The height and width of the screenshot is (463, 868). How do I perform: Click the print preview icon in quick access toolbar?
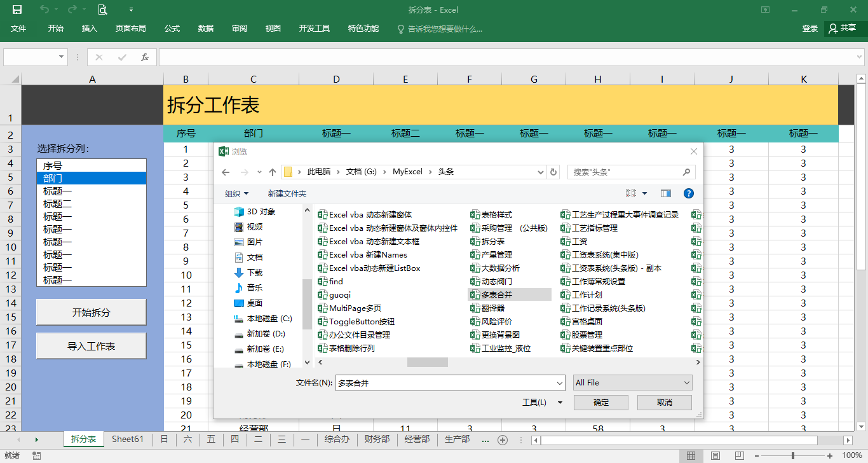click(102, 10)
